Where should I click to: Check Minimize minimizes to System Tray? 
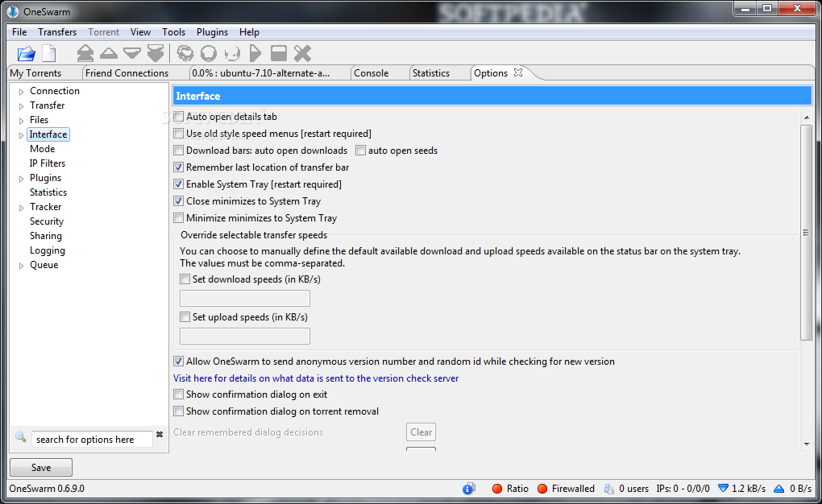pyautogui.click(x=179, y=217)
